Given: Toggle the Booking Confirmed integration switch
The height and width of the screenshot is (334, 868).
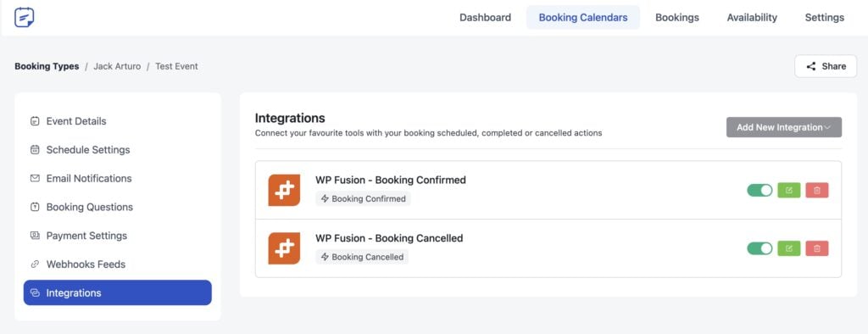Looking at the screenshot, I should click(x=759, y=191).
